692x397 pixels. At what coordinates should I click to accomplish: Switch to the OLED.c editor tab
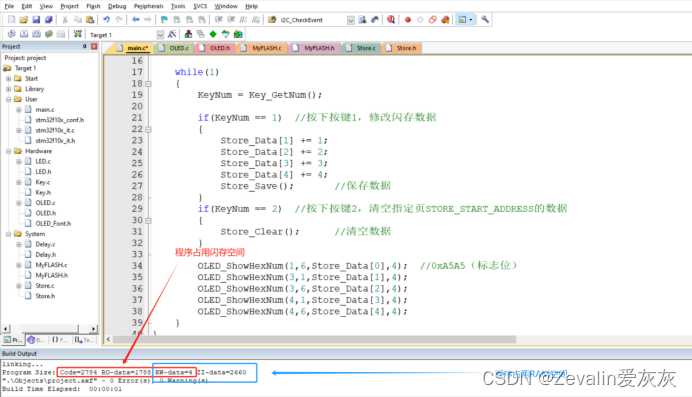[x=175, y=48]
